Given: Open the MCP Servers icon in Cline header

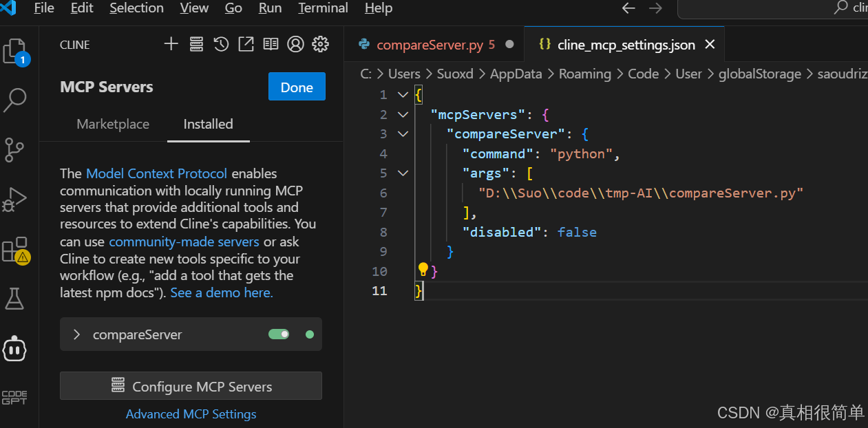Looking at the screenshot, I should coord(196,44).
